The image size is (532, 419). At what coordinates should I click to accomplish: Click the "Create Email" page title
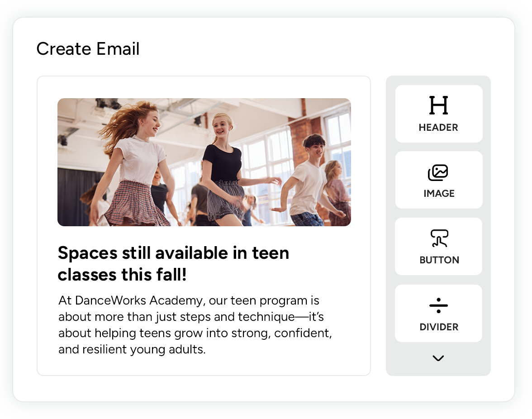pyautogui.click(x=88, y=49)
